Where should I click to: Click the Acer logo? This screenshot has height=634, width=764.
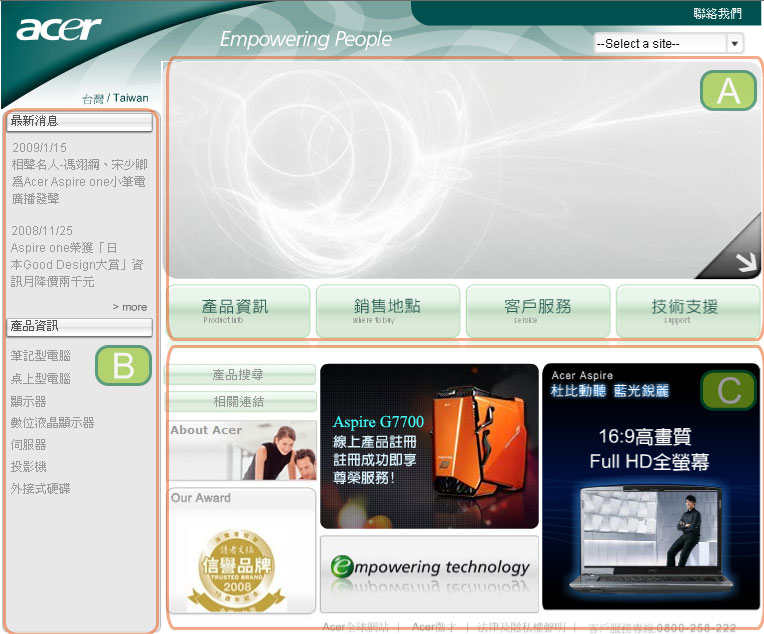(58, 29)
